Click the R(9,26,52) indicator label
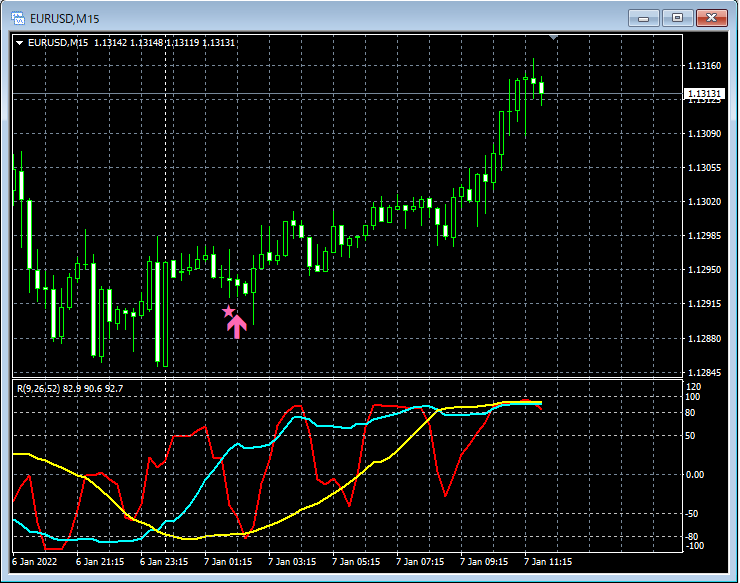This screenshot has width=740, height=583. [x=39, y=389]
